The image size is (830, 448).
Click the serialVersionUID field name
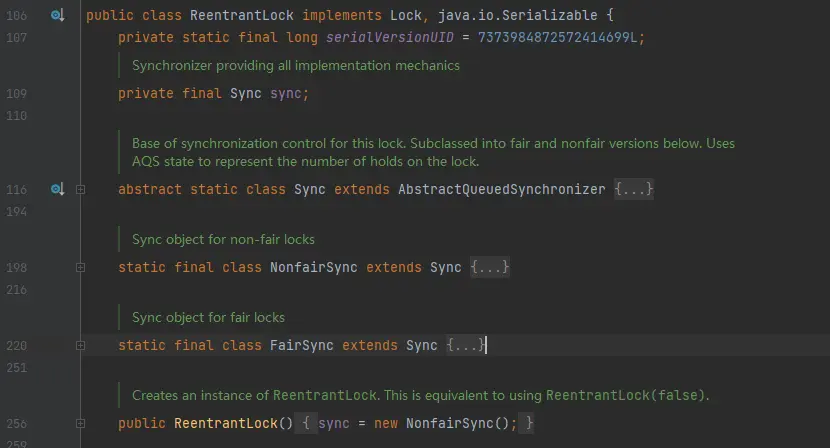[x=390, y=38]
